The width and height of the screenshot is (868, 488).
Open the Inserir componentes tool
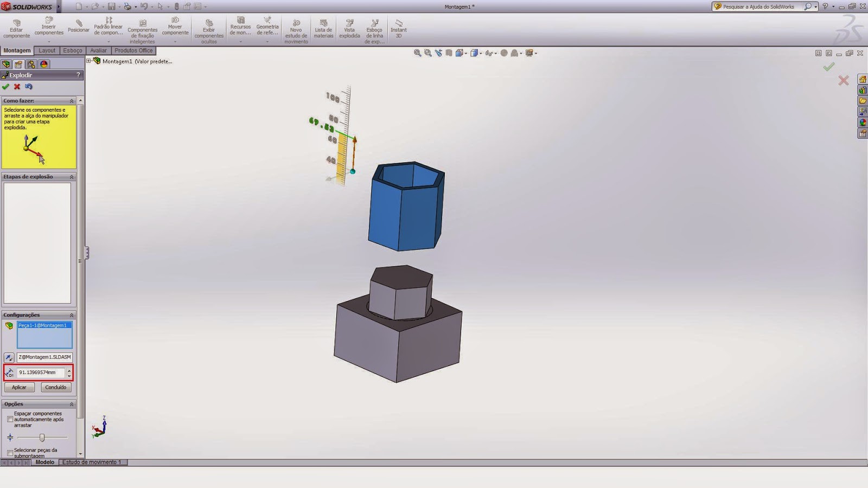click(49, 27)
